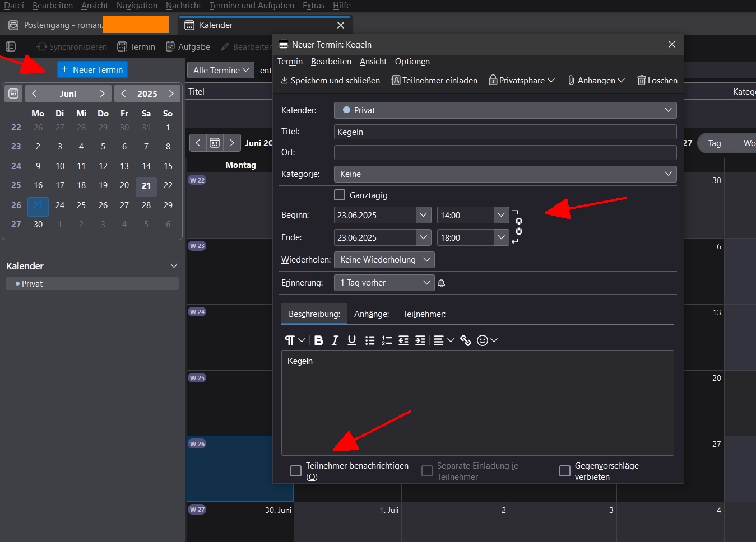Open text alignment options
756x542 pixels.
point(443,340)
